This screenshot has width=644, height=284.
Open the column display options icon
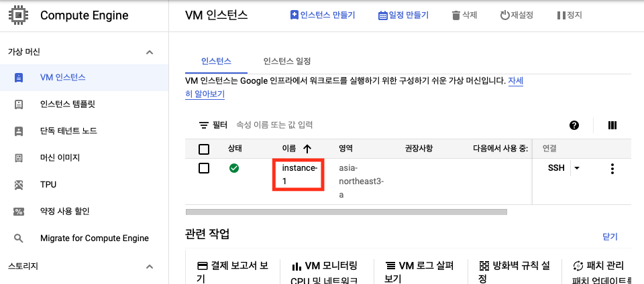point(612,125)
